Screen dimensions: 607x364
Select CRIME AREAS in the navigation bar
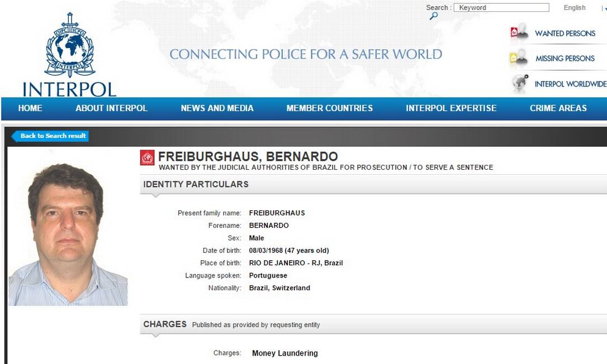pyautogui.click(x=557, y=108)
